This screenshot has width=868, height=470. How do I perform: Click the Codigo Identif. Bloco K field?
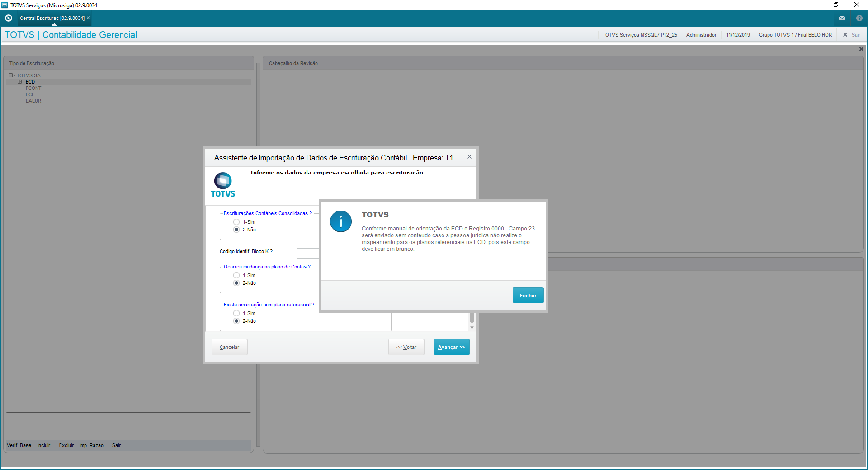click(308, 253)
